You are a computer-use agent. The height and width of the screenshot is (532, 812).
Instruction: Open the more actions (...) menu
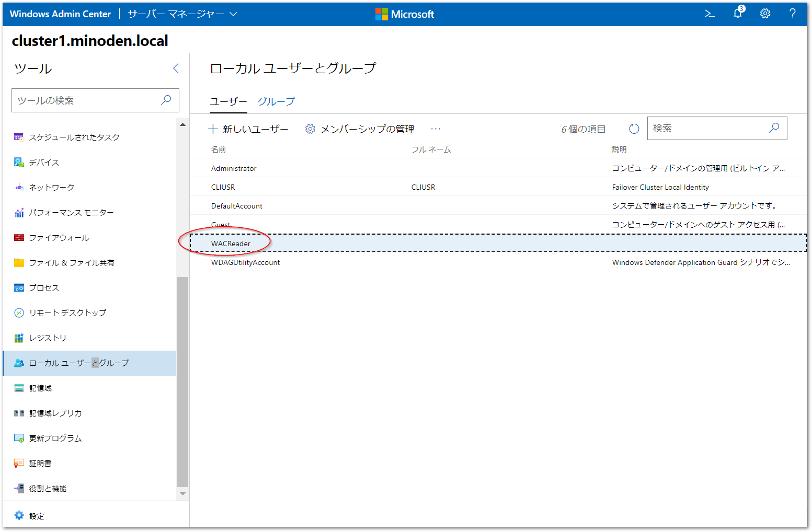coord(436,129)
